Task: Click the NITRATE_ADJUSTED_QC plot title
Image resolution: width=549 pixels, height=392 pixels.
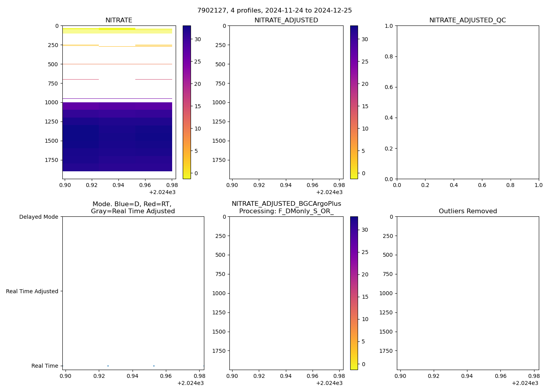Action: (467, 20)
